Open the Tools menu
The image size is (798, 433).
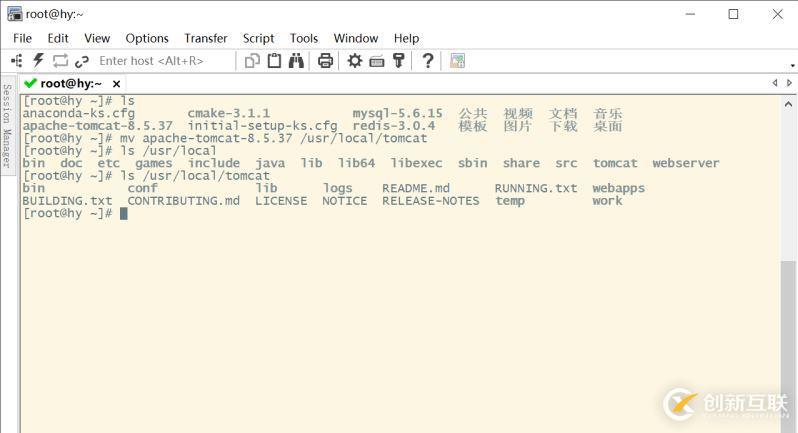(x=304, y=38)
